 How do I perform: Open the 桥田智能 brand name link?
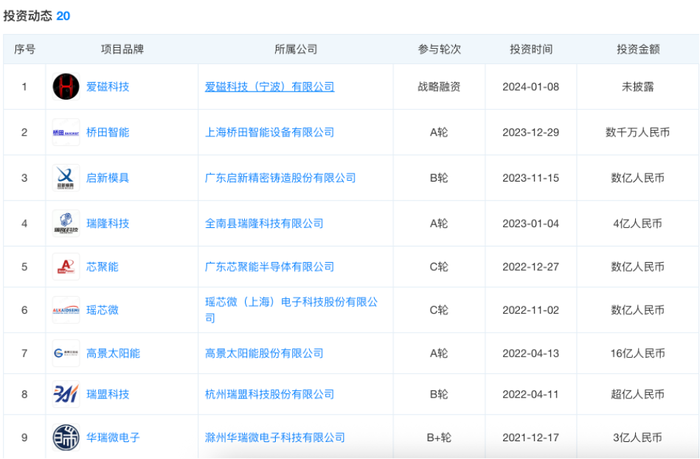pyautogui.click(x=108, y=132)
